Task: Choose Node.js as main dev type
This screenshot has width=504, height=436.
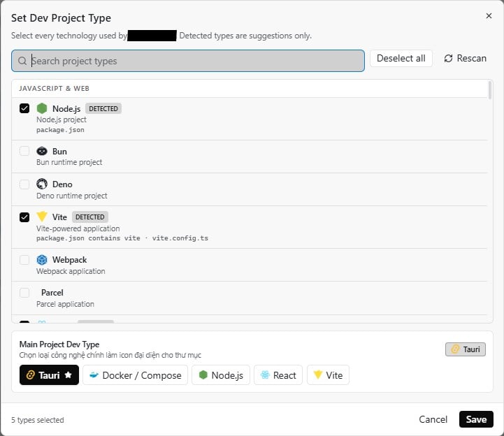Action: coord(221,375)
